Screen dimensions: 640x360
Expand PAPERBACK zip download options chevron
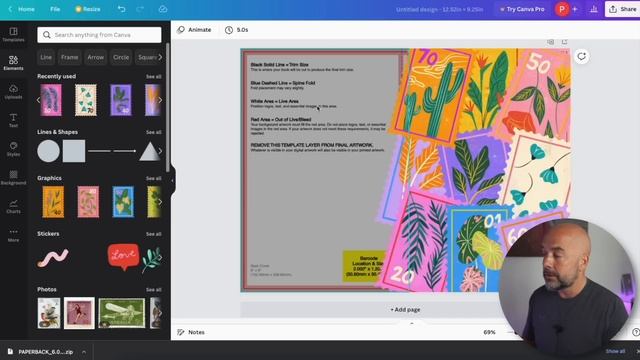(x=84, y=351)
